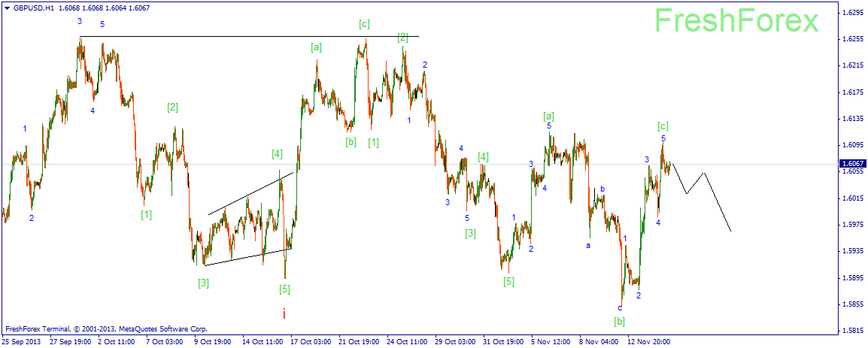This screenshot has width=868, height=348.
Task: Click the 2 Oct 11:00 time label
Action: pyautogui.click(x=117, y=342)
